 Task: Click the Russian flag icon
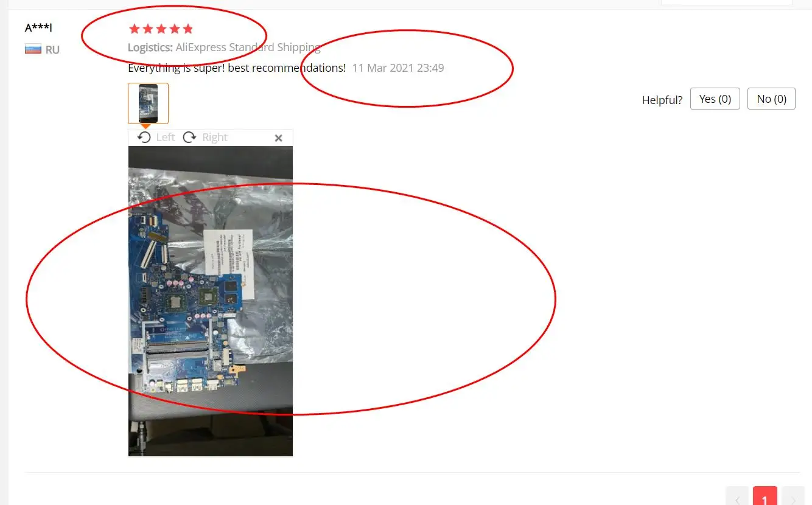tap(33, 49)
